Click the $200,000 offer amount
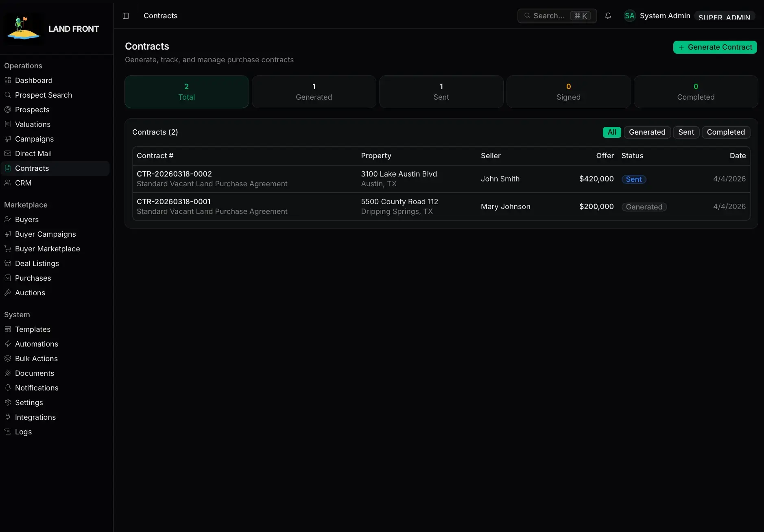Image resolution: width=764 pixels, height=532 pixels. point(596,206)
